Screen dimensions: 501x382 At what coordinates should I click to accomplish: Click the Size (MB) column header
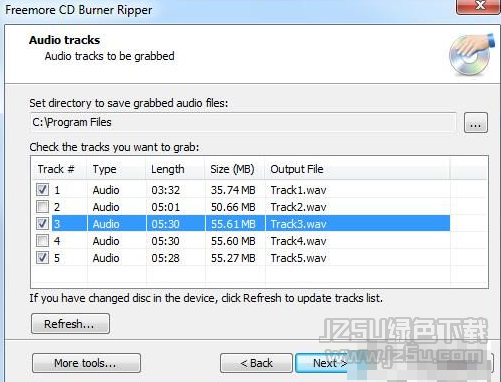(235, 169)
